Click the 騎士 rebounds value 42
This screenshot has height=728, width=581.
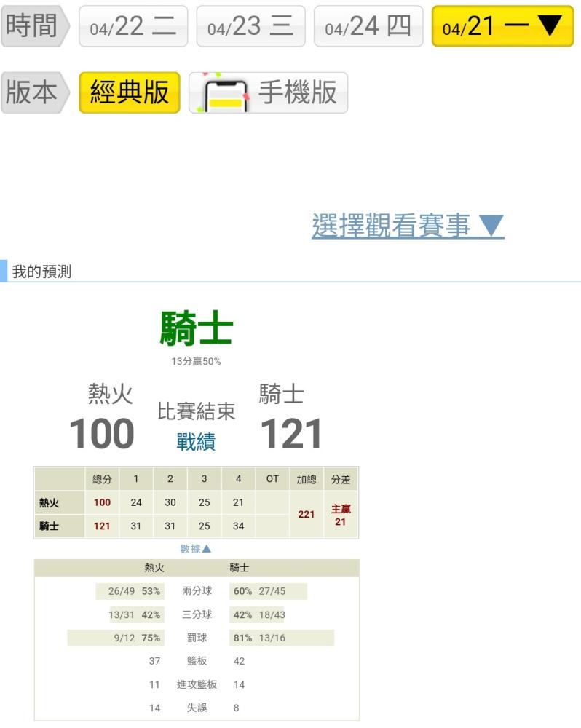239,661
